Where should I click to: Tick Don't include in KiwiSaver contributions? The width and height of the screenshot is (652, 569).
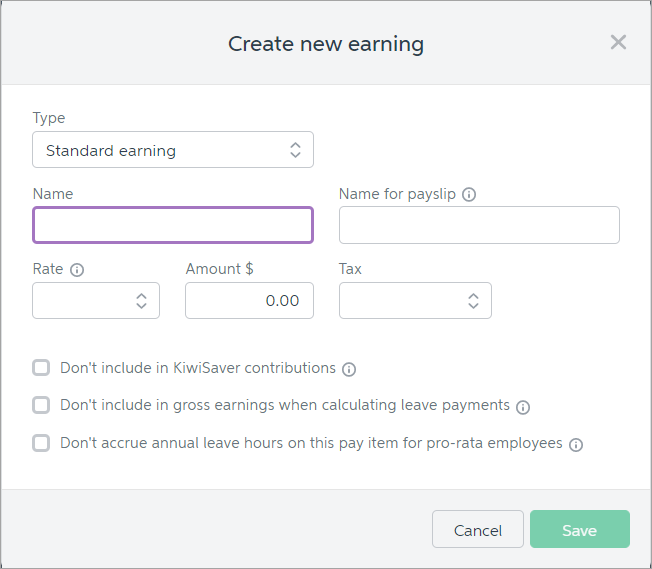click(x=41, y=368)
